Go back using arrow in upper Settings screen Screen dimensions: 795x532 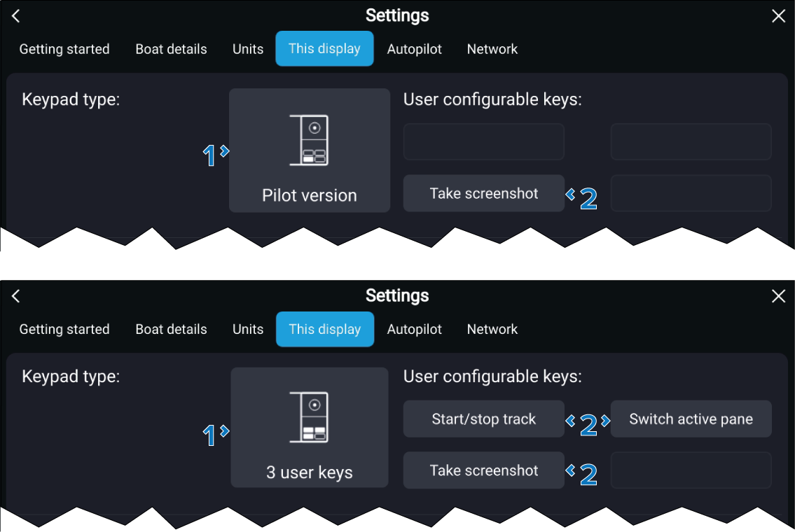16,16
